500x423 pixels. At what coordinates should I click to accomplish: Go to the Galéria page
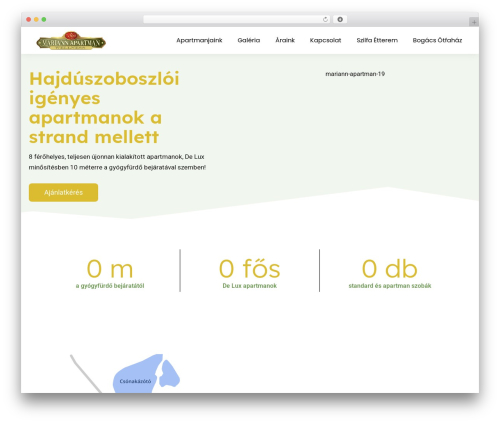point(249,40)
